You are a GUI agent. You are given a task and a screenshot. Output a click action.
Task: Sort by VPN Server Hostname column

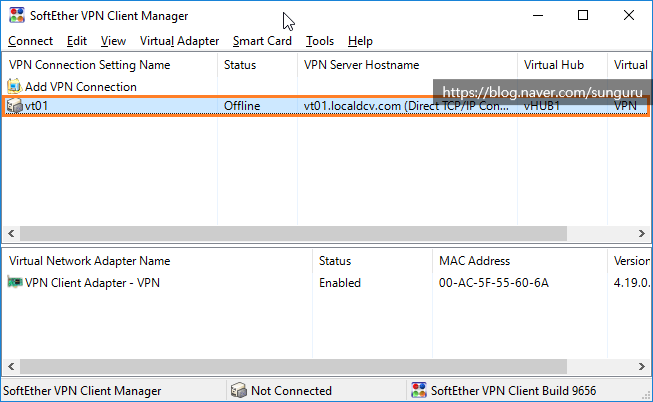coord(407,65)
